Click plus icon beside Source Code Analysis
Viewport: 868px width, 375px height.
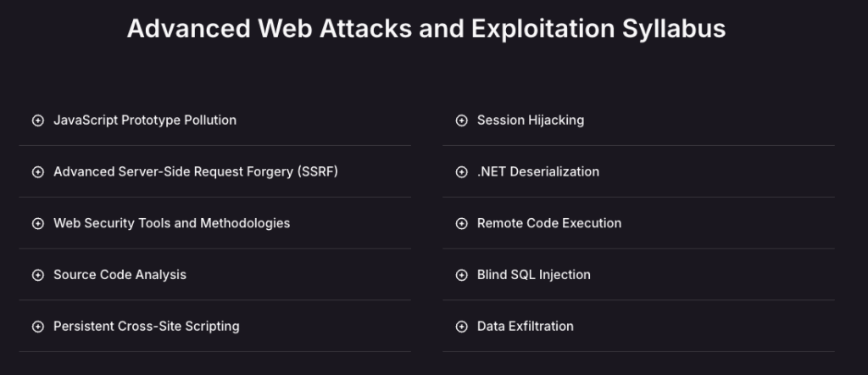(x=37, y=275)
